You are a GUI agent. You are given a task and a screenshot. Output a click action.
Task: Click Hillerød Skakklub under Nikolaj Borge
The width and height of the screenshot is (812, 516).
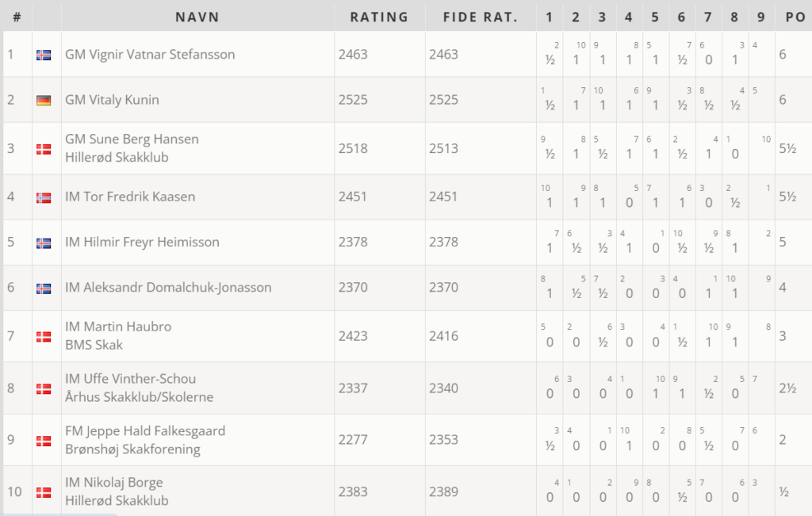tap(117, 500)
